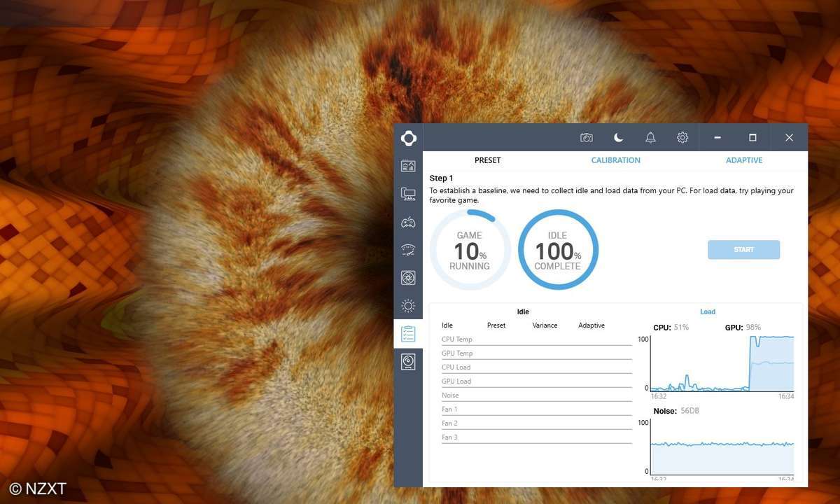
Task: Open the speaker audio icon in sidebar
Action: (408, 362)
